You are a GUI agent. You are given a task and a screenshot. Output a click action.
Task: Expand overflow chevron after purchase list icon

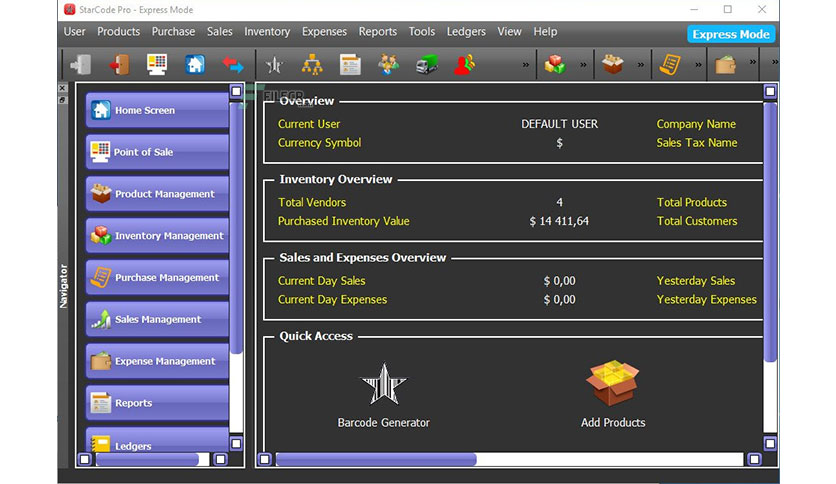tap(698, 64)
